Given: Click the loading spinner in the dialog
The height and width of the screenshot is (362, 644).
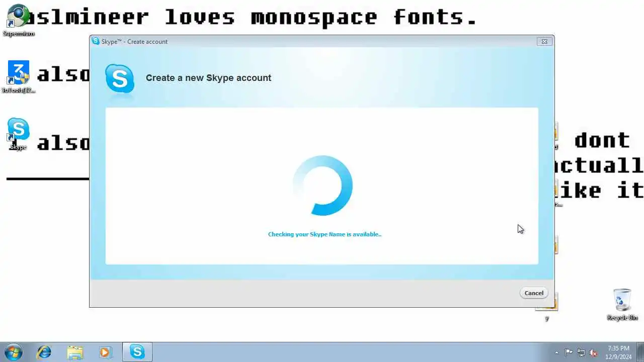Looking at the screenshot, I should pos(323,186).
